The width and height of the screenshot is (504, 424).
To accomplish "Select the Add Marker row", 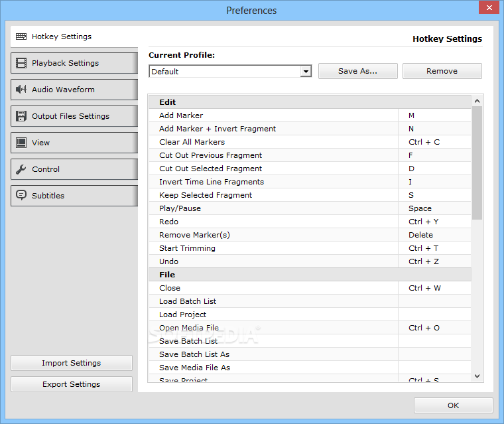I will [x=310, y=115].
